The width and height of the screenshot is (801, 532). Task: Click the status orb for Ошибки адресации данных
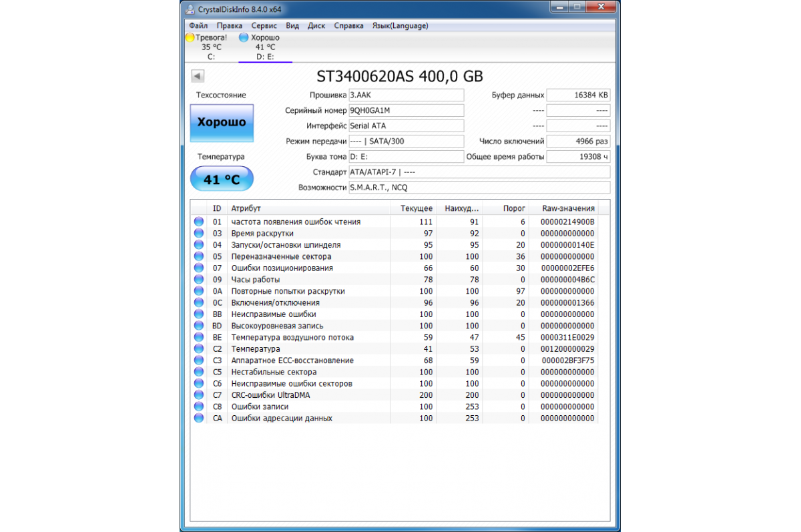(x=199, y=418)
